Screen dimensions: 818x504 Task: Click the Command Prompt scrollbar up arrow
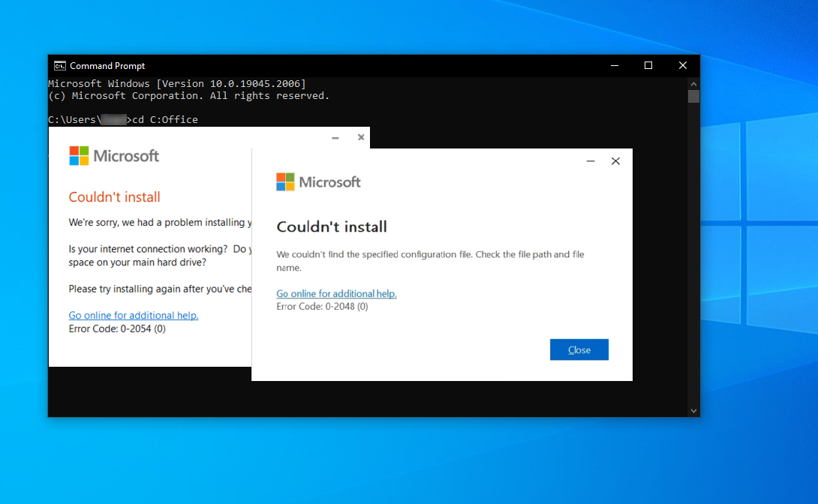coord(693,83)
